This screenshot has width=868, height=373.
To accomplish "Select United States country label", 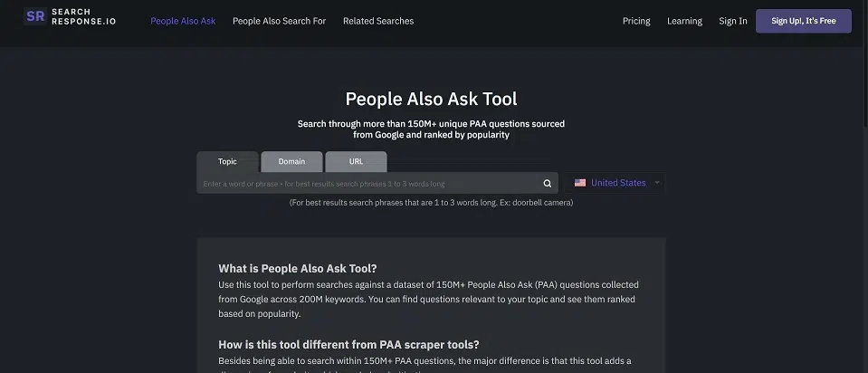I will 618,183.
